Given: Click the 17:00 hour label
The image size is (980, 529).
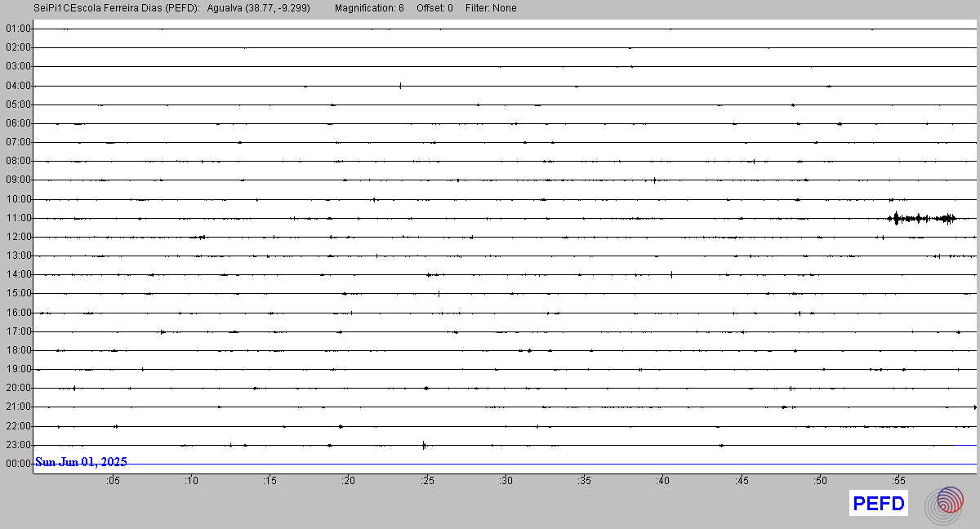Looking at the screenshot, I should coord(18,331).
